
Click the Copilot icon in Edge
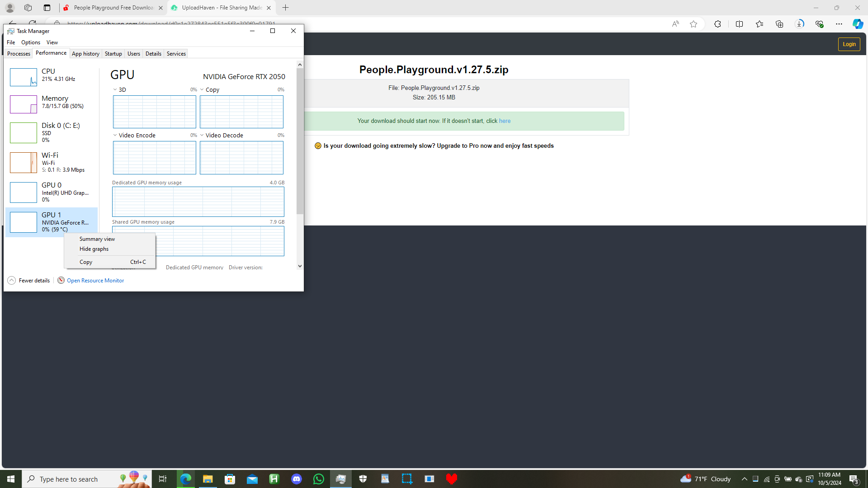(857, 24)
